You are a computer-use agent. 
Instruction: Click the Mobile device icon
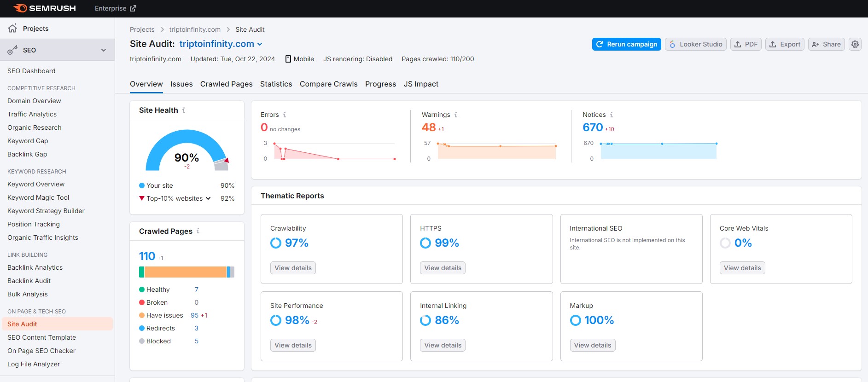click(x=288, y=59)
